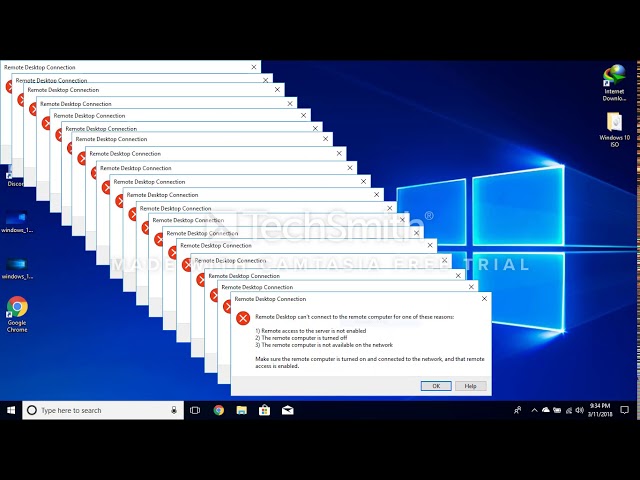Launch Chrome from the taskbar
The height and width of the screenshot is (480, 640).
click(x=219, y=410)
